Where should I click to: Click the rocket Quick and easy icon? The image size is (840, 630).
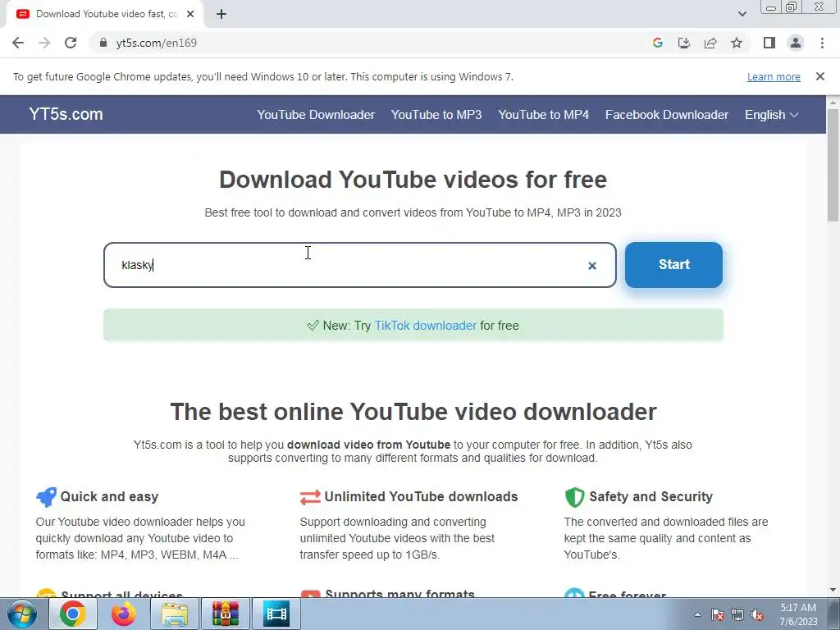tap(46, 497)
